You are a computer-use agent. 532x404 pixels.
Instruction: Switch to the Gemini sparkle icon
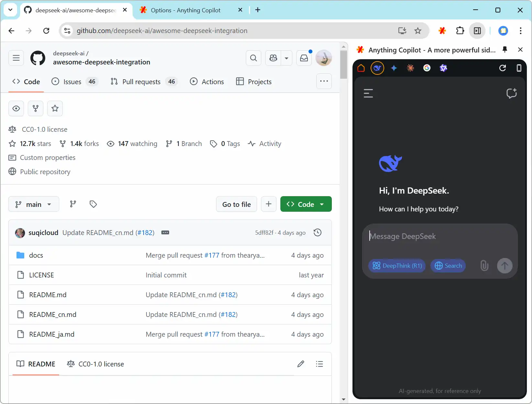(x=394, y=68)
